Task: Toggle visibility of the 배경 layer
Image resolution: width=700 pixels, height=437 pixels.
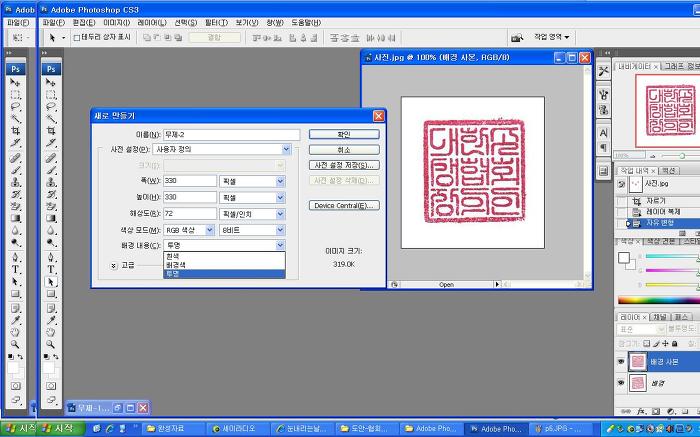Action: [621, 383]
